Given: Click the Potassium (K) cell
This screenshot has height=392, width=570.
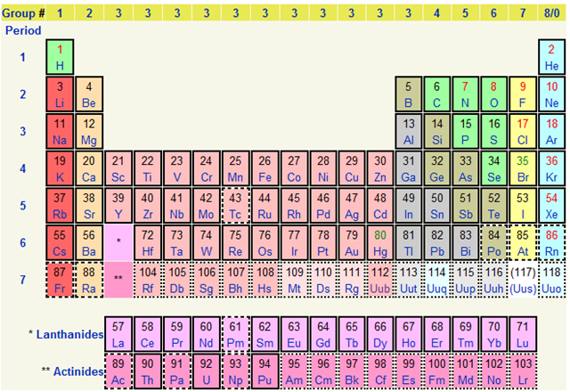Looking at the screenshot, I should click(x=60, y=168).
